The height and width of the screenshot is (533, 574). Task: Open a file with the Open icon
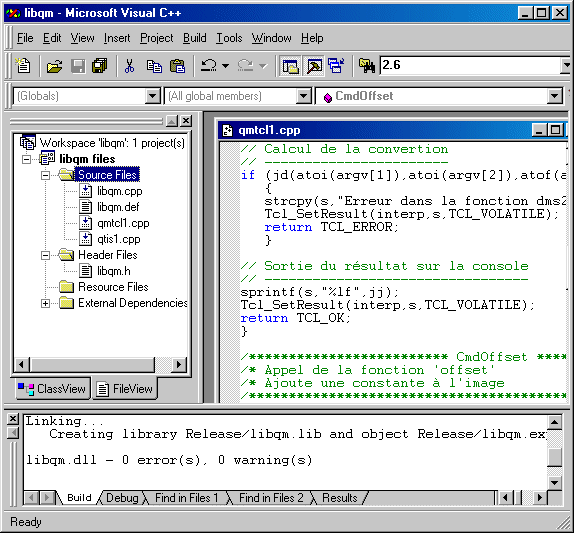tap(54, 66)
